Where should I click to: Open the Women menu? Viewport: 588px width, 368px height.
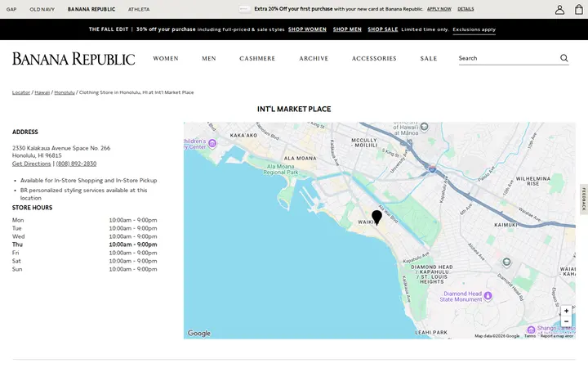[x=166, y=58]
